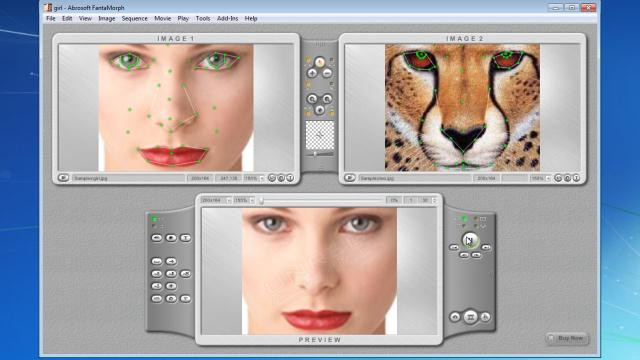Open the Edit menu
This screenshot has width=640, height=360.
(67, 18)
